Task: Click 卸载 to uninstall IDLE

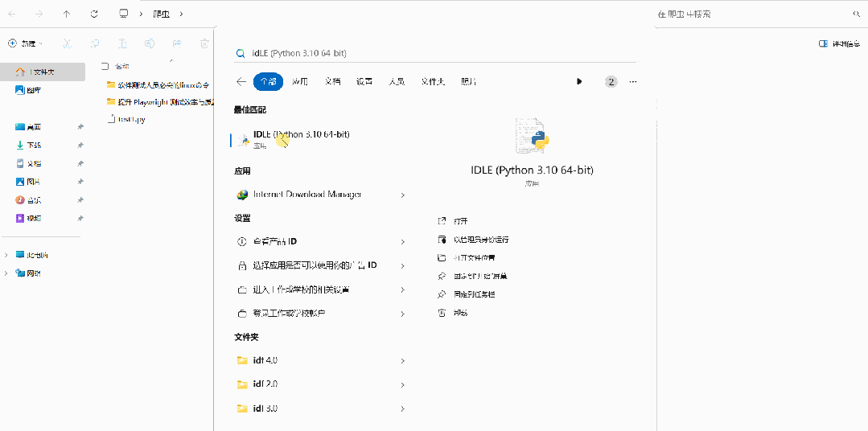Action: (x=453, y=313)
